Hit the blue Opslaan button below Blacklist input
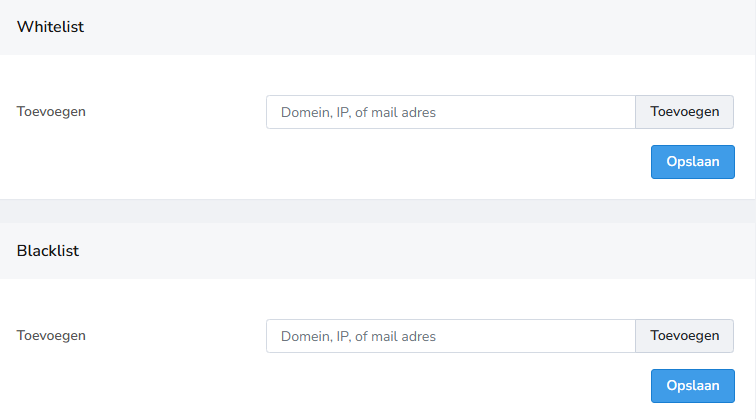 click(692, 386)
